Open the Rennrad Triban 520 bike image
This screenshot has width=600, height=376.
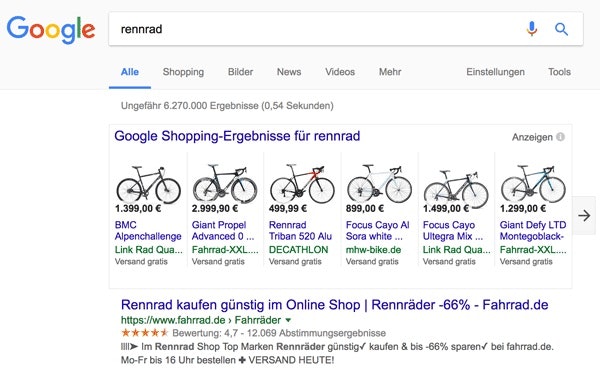302,184
